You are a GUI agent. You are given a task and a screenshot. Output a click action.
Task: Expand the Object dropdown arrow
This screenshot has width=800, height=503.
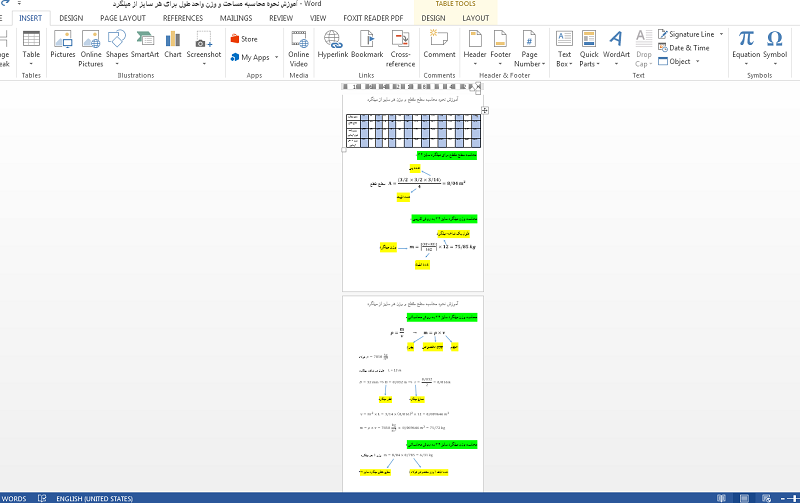click(697, 61)
